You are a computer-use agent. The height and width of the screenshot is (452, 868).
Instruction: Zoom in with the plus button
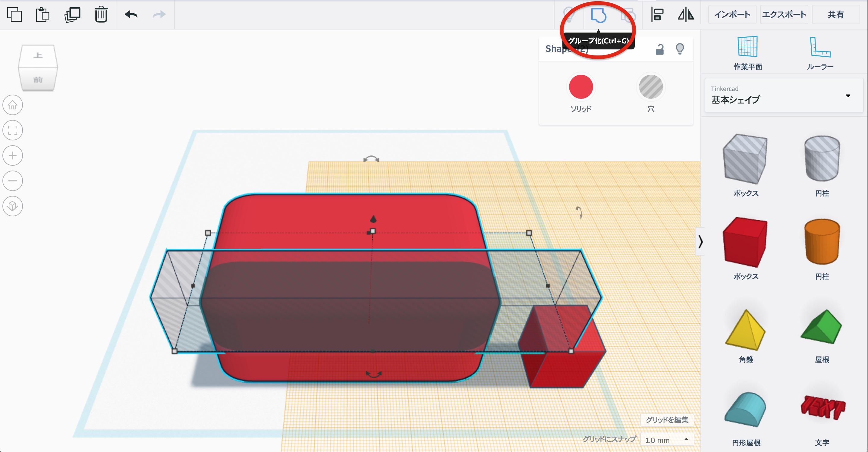pyautogui.click(x=13, y=155)
